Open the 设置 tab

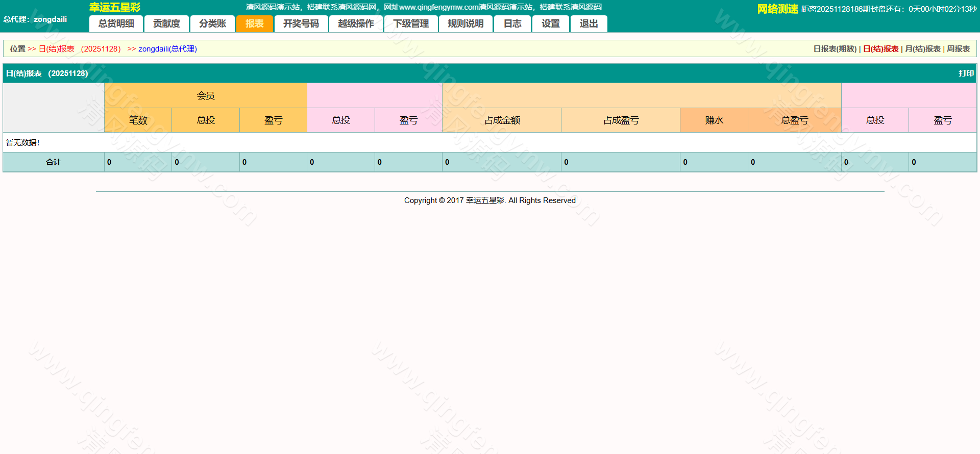point(550,23)
